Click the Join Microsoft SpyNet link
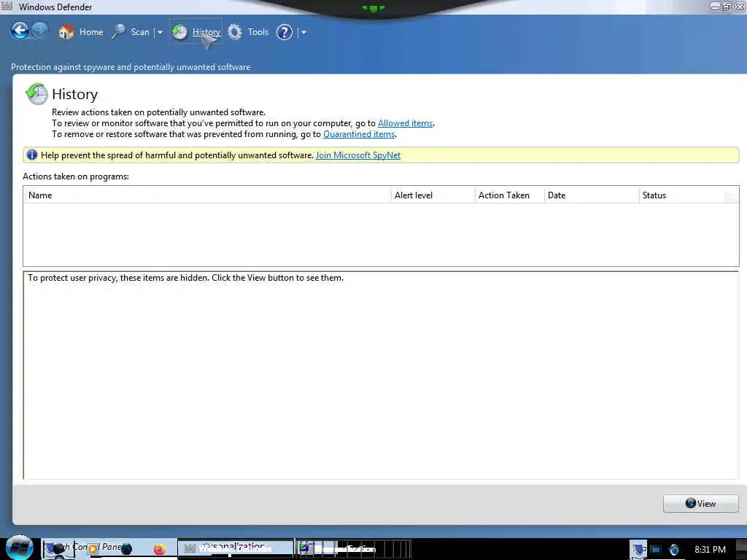747x560 pixels. (x=358, y=155)
